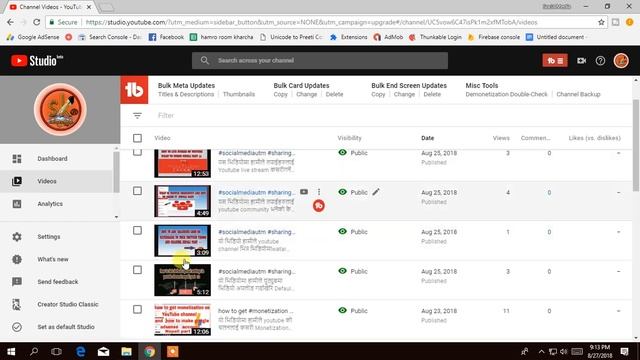Click the What's new alert icon
Viewport: 640px width, 360px height.
click(x=17, y=259)
